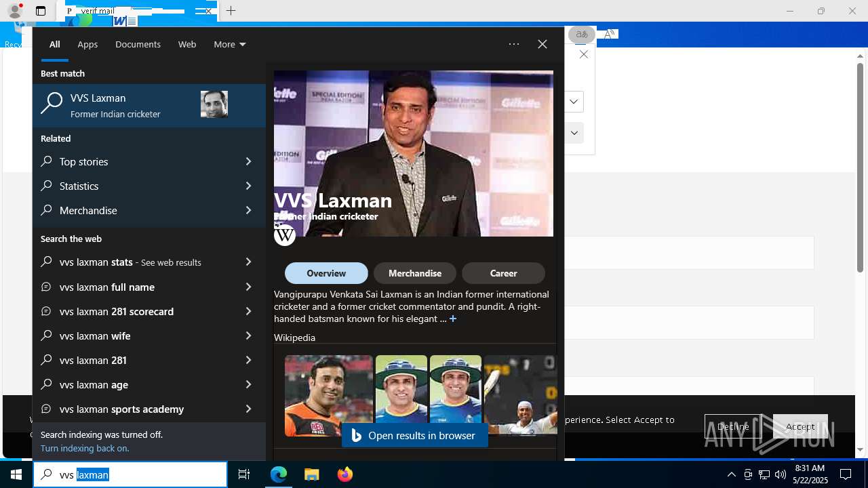Close the Windows search panel

point(542,44)
